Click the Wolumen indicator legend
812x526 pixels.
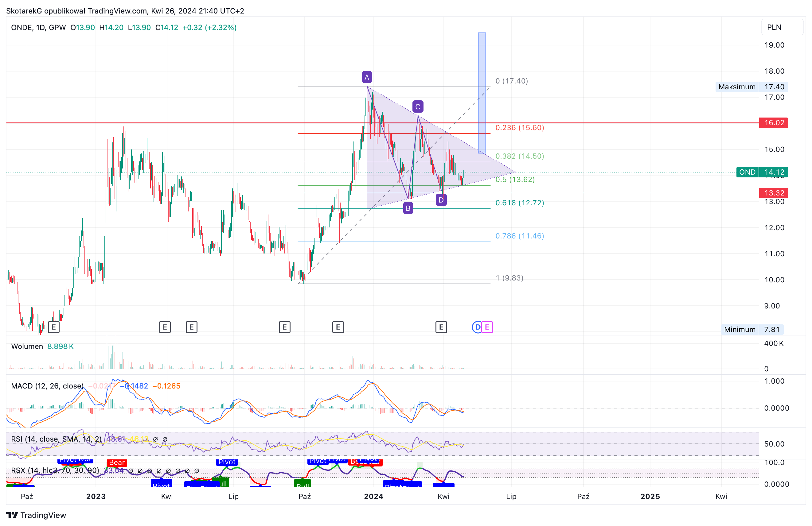[x=27, y=346]
